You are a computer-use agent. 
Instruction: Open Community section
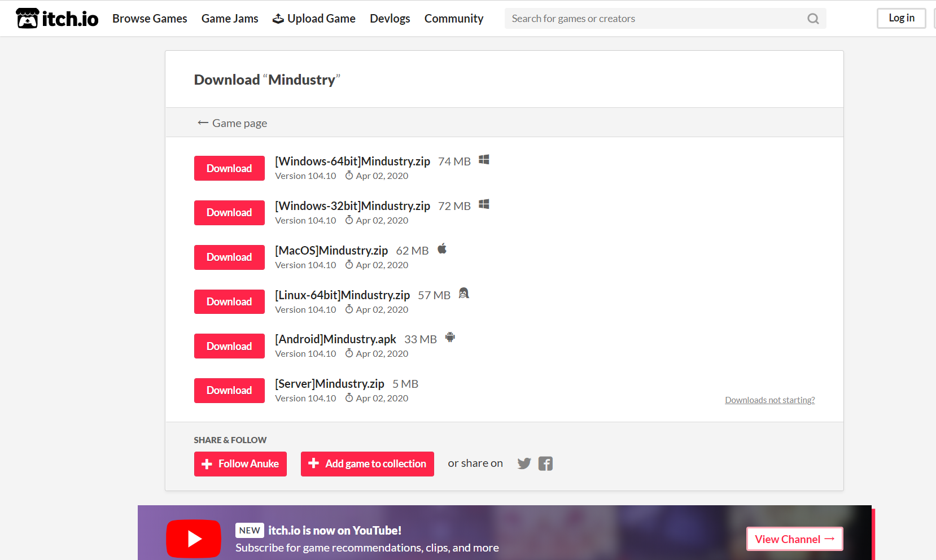click(x=454, y=19)
